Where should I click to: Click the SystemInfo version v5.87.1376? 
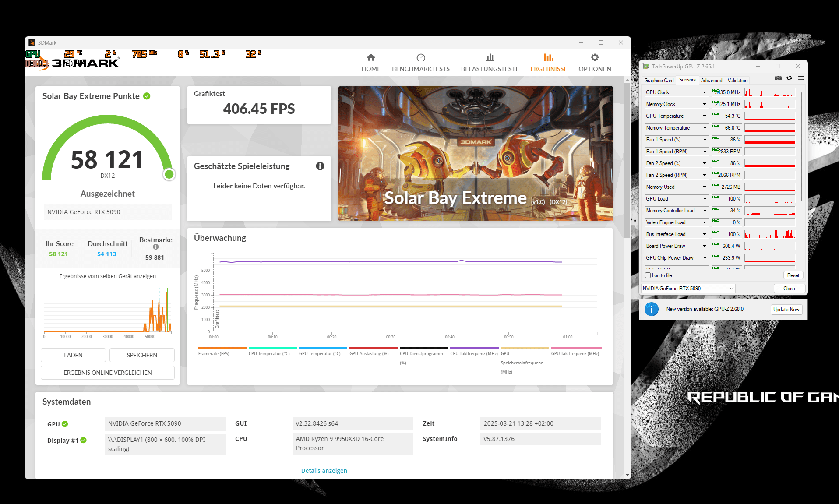coord(541,439)
